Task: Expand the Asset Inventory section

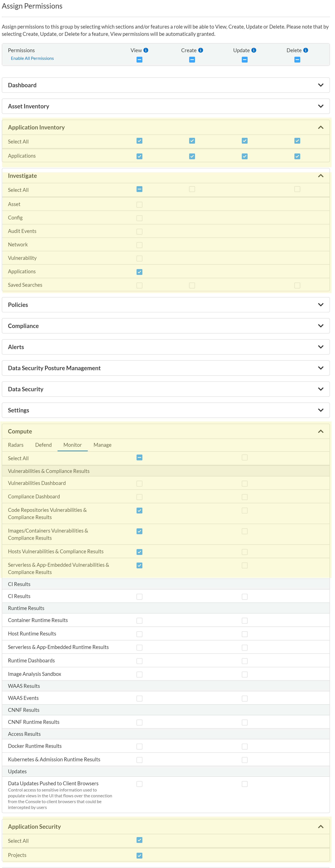Action: tap(166, 106)
